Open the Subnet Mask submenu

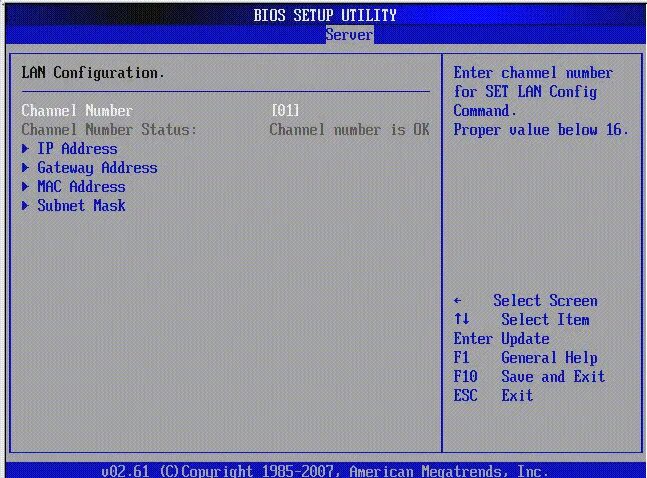coord(81,206)
